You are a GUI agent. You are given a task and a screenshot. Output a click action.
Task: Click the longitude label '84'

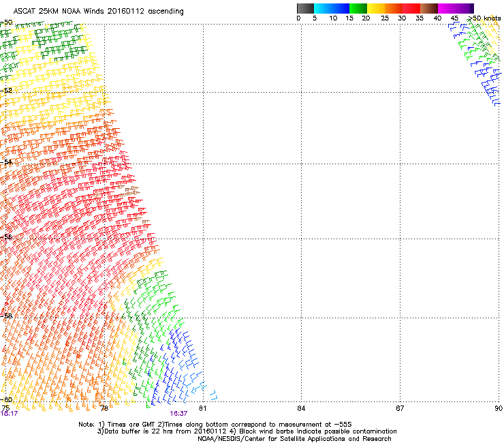(x=301, y=408)
